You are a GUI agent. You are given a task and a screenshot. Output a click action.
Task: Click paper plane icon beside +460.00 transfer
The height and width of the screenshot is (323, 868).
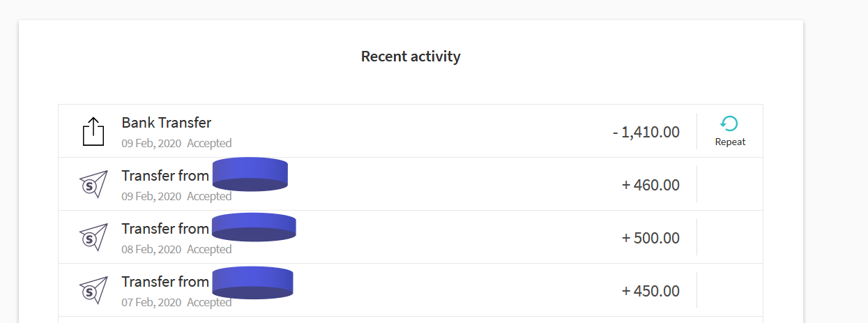[93, 184]
